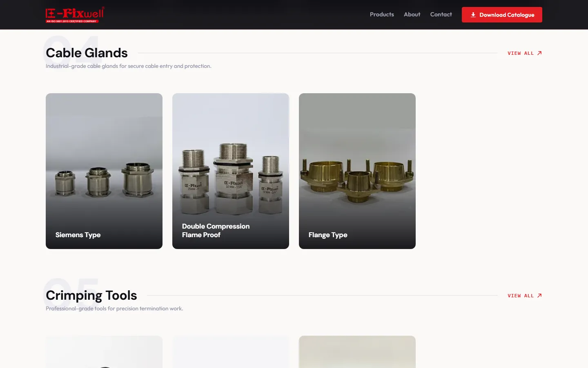This screenshot has height=368, width=588.
Task: Open the Siemens Type product card
Action: point(104,171)
